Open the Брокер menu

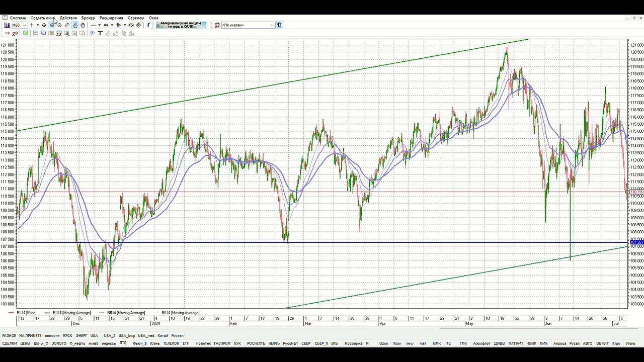click(x=88, y=18)
